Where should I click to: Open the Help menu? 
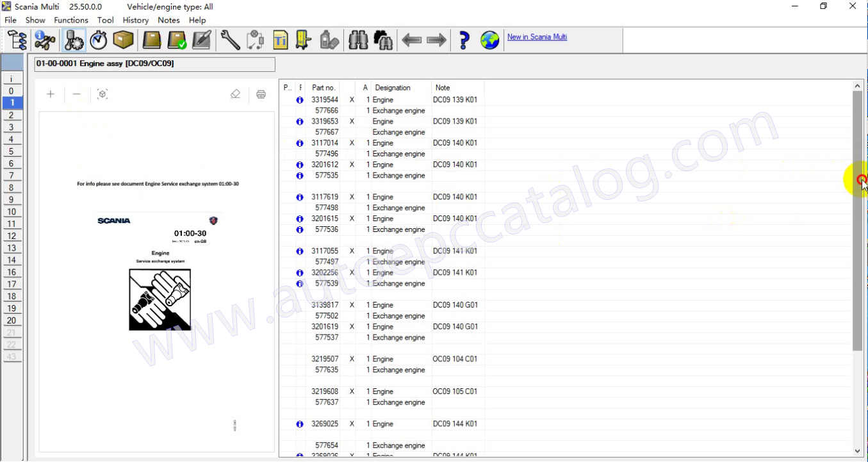point(197,20)
